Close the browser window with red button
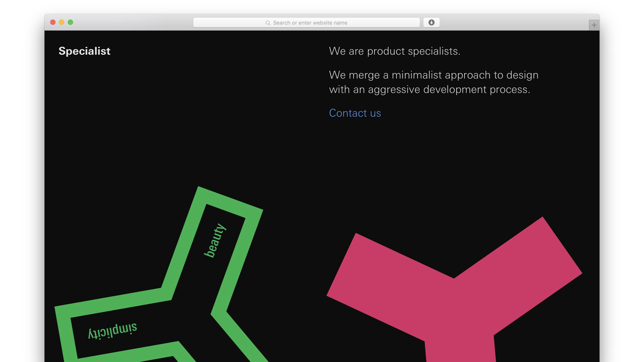Image resolution: width=644 pixels, height=362 pixels. click(53, 22)
